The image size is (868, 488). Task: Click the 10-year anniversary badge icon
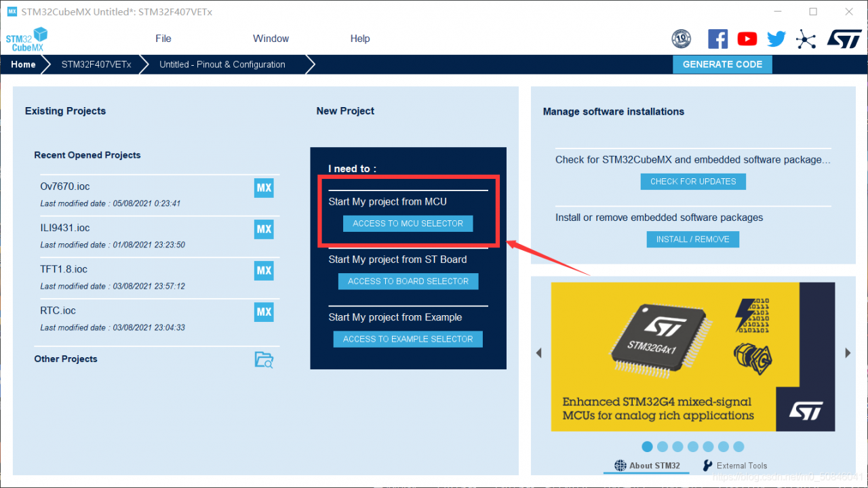pyautogui.click(x=681, y=39)
